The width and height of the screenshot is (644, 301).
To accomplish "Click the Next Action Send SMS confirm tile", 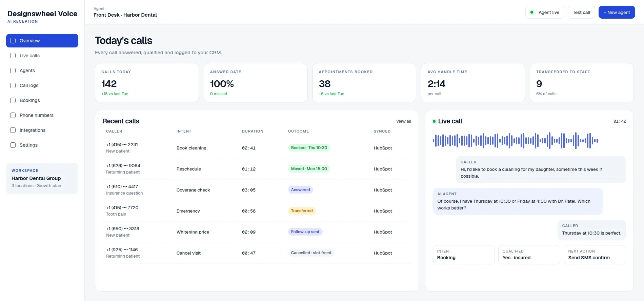I will pos(595,255).
